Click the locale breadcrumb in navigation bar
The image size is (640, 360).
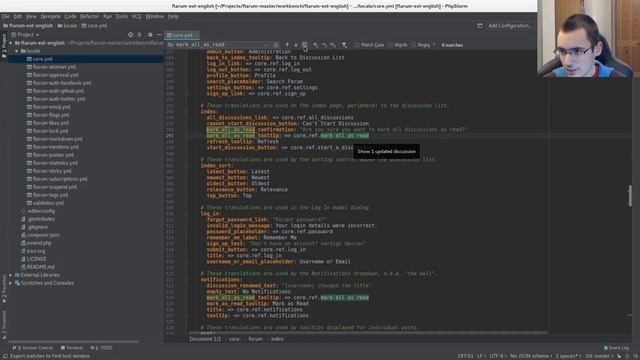point(67,25)
